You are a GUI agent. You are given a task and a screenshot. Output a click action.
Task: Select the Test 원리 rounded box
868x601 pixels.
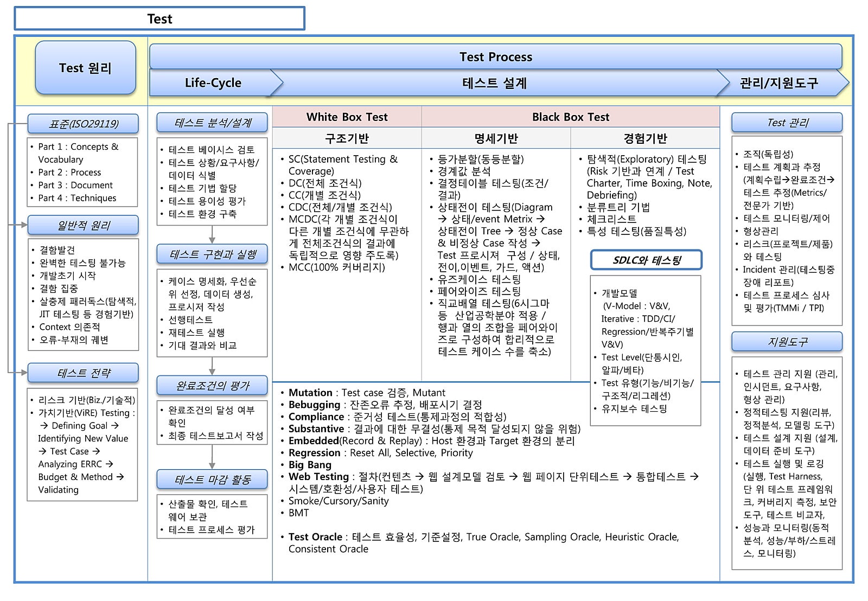coord(85,68)
